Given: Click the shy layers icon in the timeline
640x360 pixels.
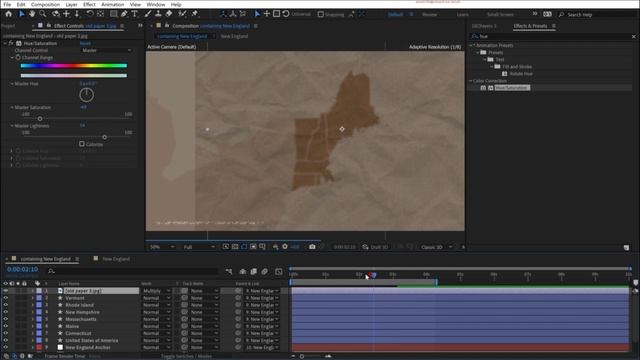Looking at the screenshot, I should 242,271.
